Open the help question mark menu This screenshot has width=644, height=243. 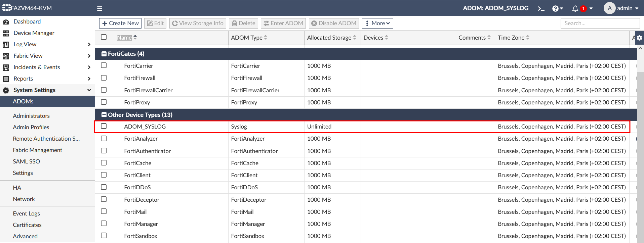(x=556, y=8)
